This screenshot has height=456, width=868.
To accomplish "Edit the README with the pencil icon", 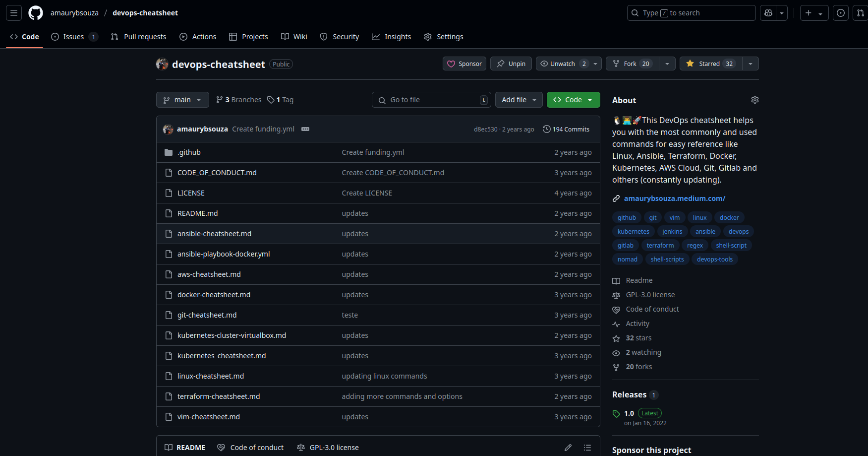I will (568, 448).
